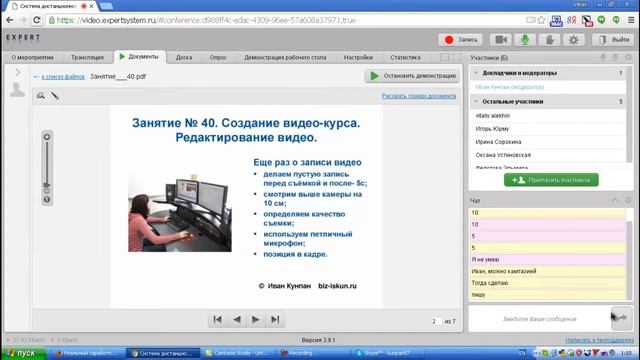
Task: Click chat message Тогда сделаю
Action: pos(547,283)
